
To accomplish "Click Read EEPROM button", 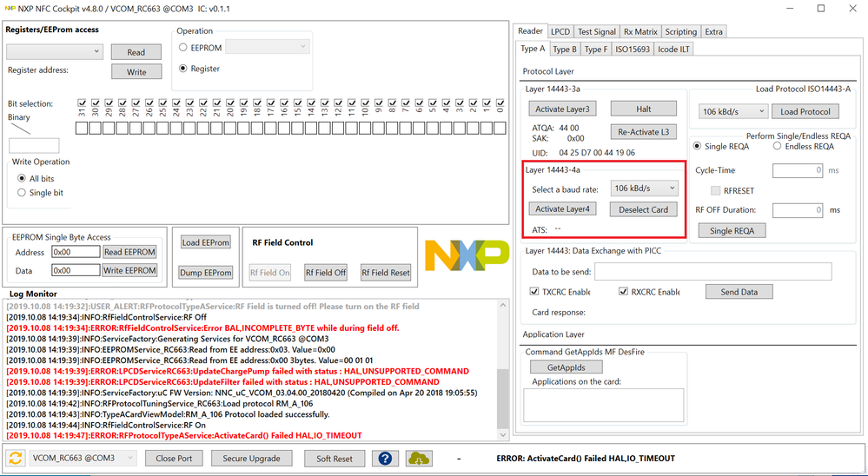I will click(129, 252).
